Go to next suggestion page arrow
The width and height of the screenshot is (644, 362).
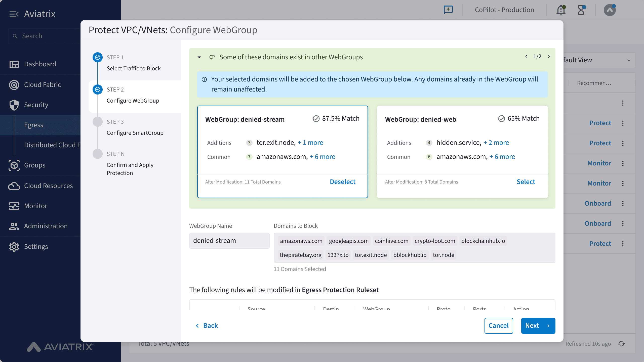(549, 56)
